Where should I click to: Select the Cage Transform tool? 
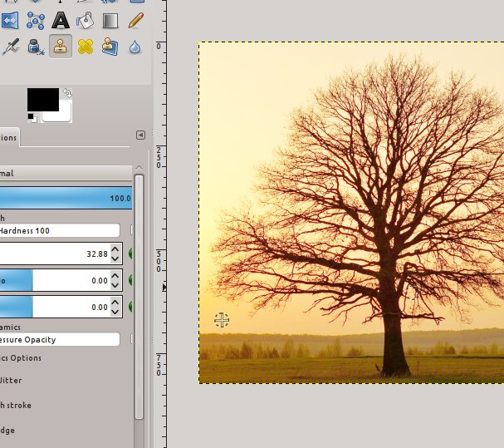point(36,21)
